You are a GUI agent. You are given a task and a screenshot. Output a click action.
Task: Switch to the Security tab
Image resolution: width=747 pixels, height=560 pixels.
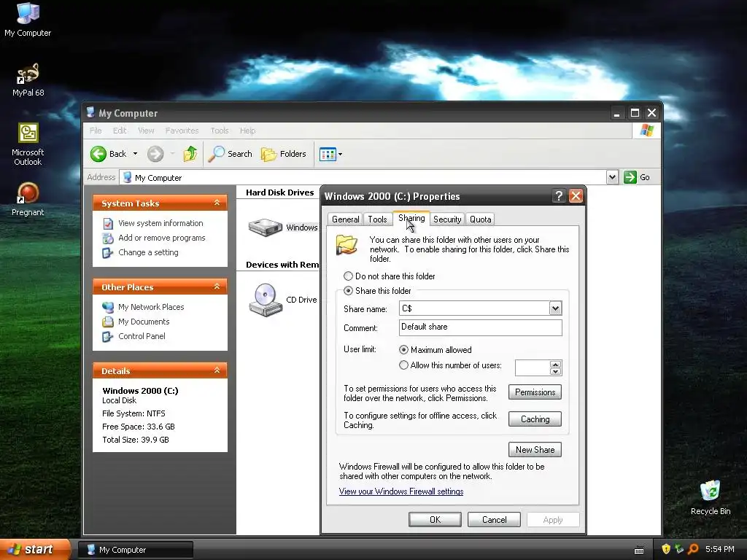447,219
